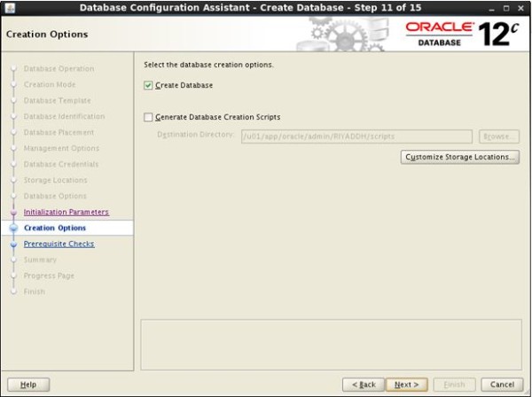The width and height of the screenshot is (532, 397).
Task: Open Initialization Parameters step link
Action: [x=66, y=212]
